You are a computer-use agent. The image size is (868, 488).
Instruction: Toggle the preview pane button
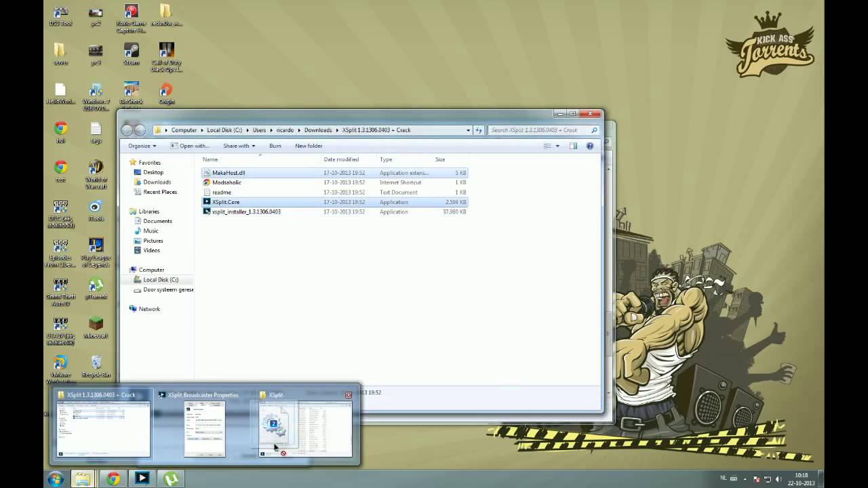click(573, 146)
